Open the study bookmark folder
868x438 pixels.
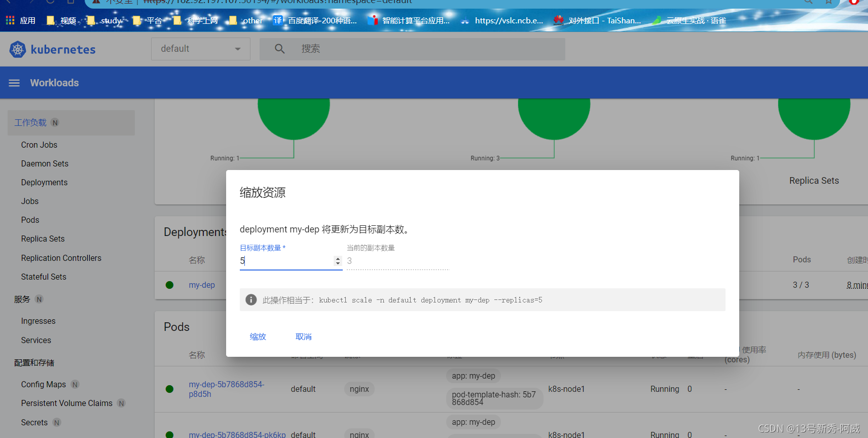coord(104,20)
